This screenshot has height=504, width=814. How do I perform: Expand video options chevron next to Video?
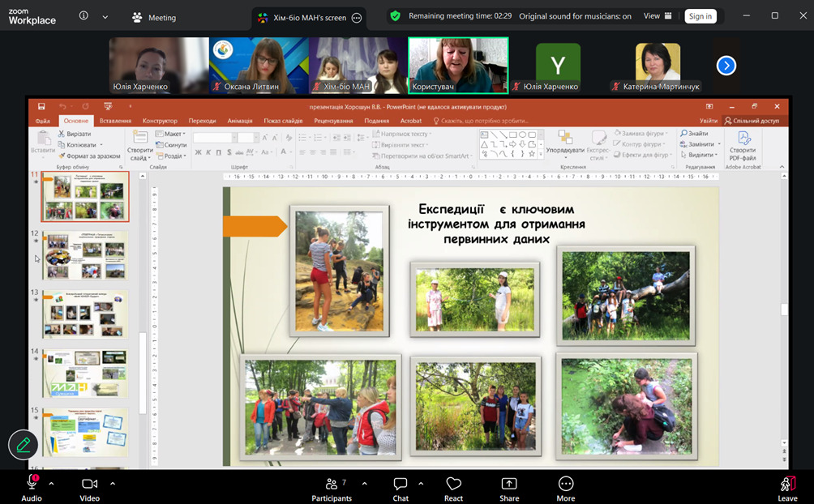click(x=112, y=484)
